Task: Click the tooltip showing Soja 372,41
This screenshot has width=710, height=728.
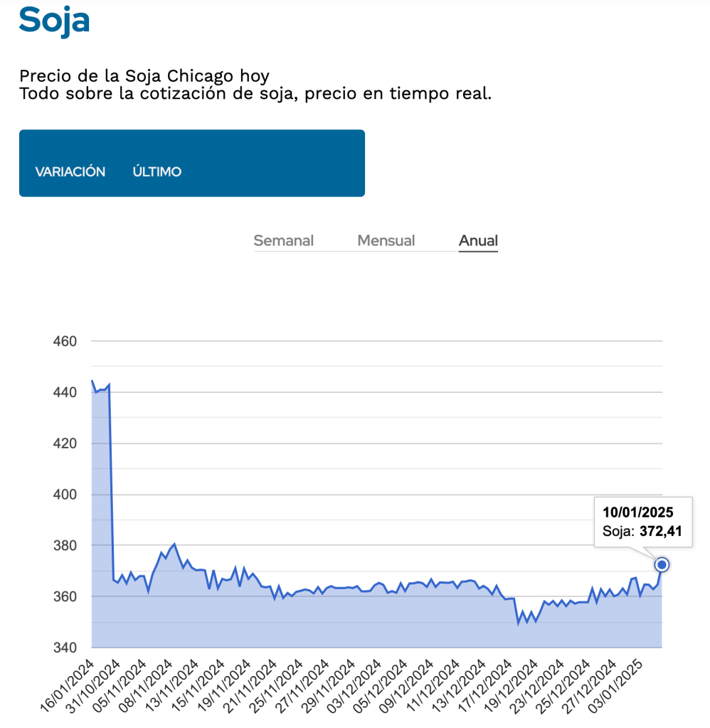Action: point(643,522)
